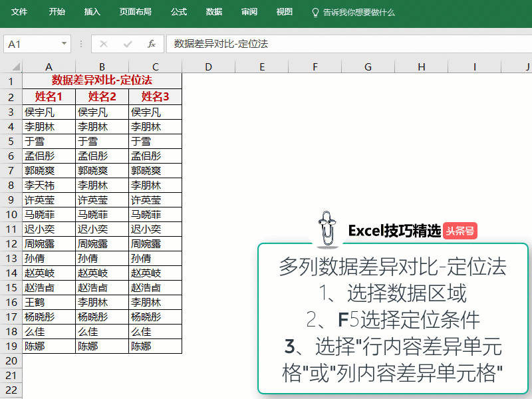Click the cancel X formula icon
Image resolution: width=532 pixels, height=399 pixels.
104,44
